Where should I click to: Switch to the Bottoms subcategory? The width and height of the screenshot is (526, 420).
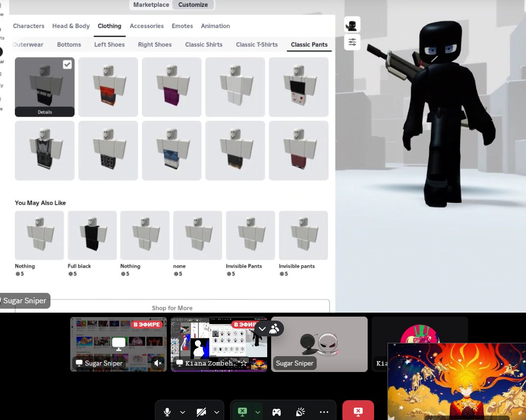[69, 45]
